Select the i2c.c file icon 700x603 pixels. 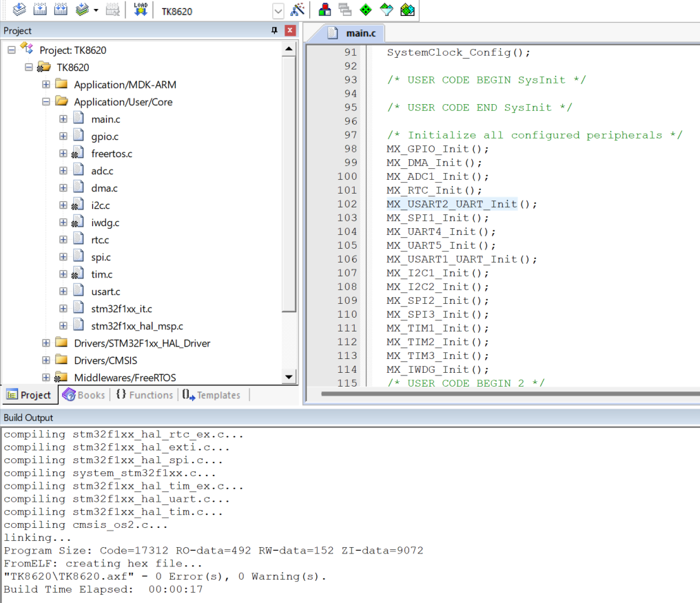pos(78,205)
